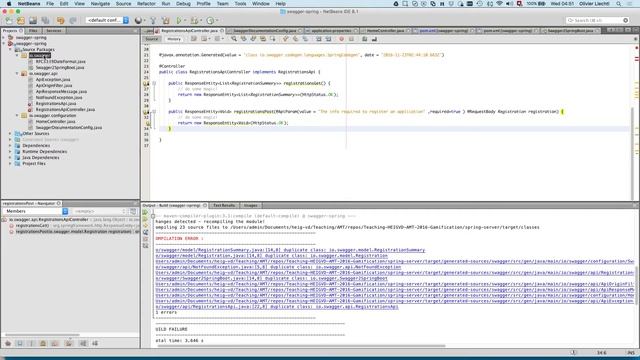Open Swagger2SpringBoot.java duplicate class error link
Screen dimensions: 640x360
[x=271, y=278]
